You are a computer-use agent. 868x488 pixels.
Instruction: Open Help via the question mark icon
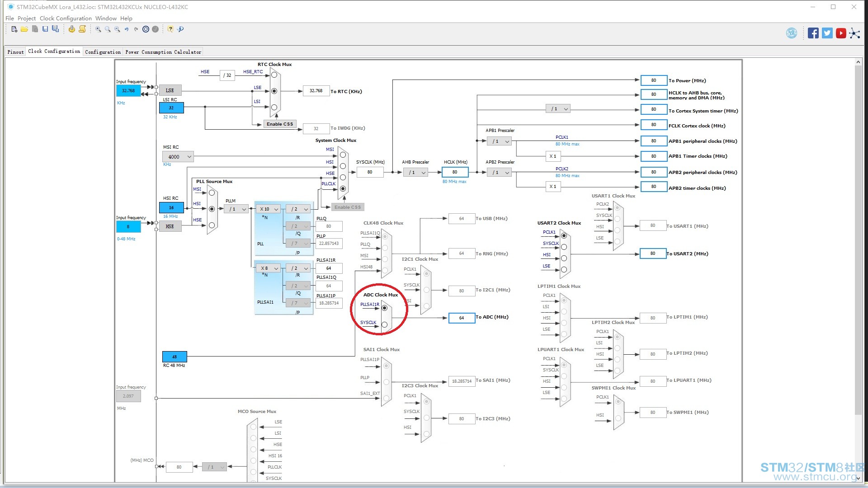coord(170,29)
